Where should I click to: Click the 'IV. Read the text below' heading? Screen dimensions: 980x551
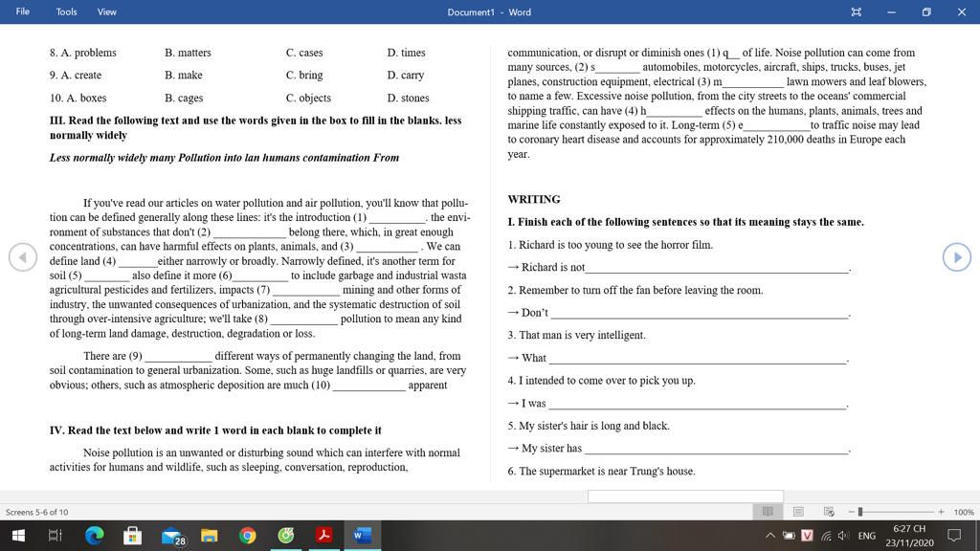(215, 430)
